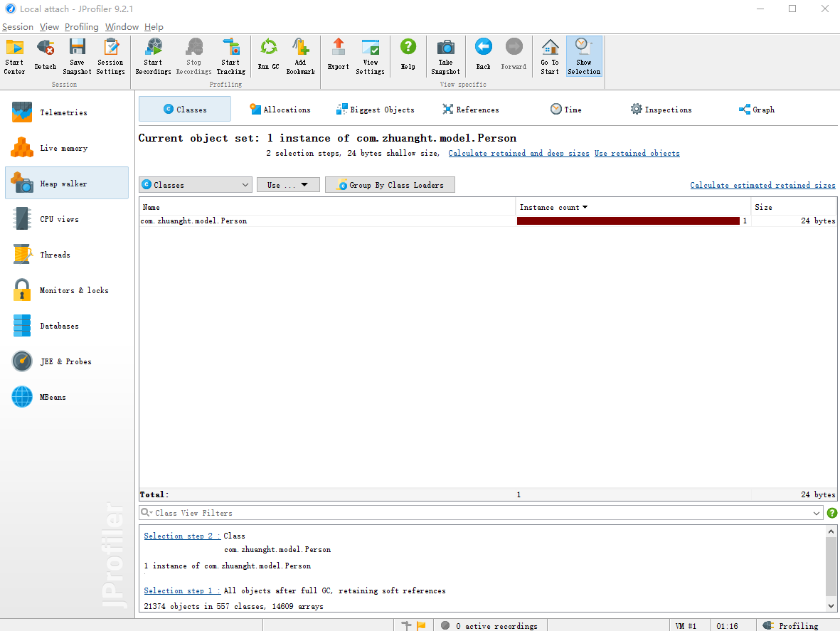Click the Selection step 1 link
Screen dimensions: 840x631
point(182,590)
